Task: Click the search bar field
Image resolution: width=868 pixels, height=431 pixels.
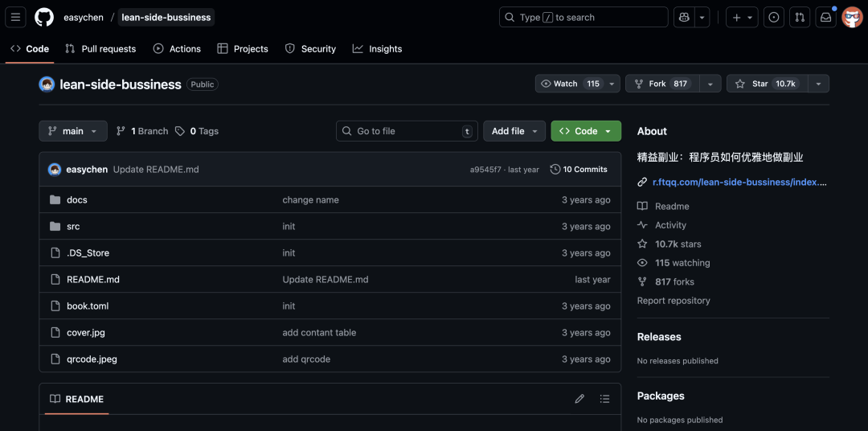Action: (583, 17)
